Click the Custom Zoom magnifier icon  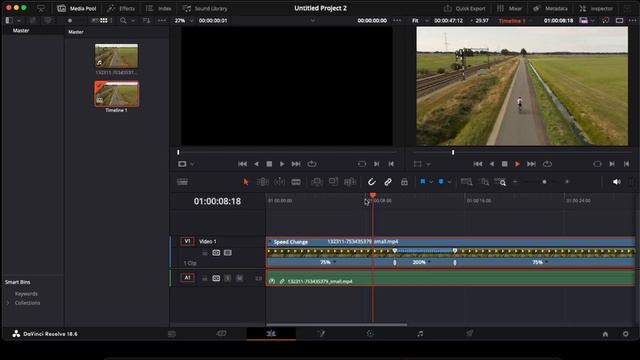point(501,182)
